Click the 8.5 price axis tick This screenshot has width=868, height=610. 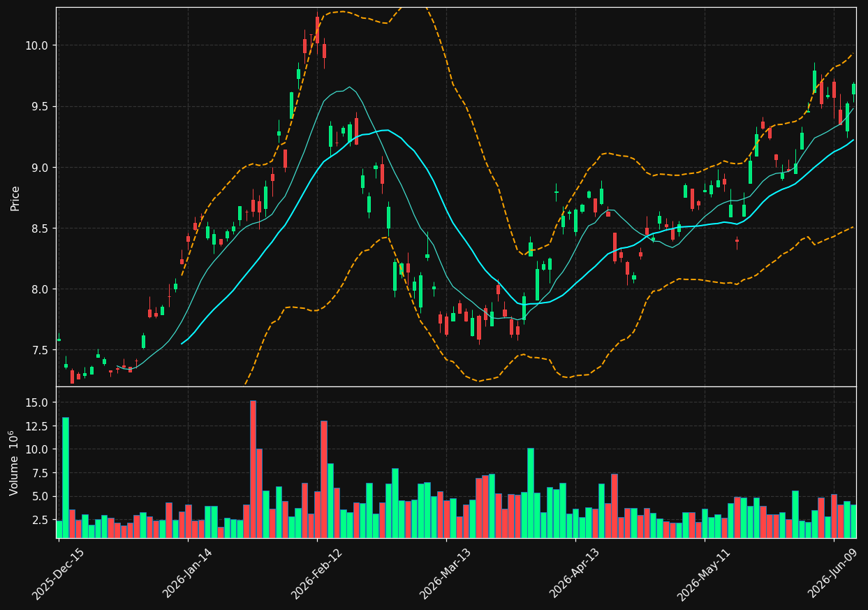[41, 228]
